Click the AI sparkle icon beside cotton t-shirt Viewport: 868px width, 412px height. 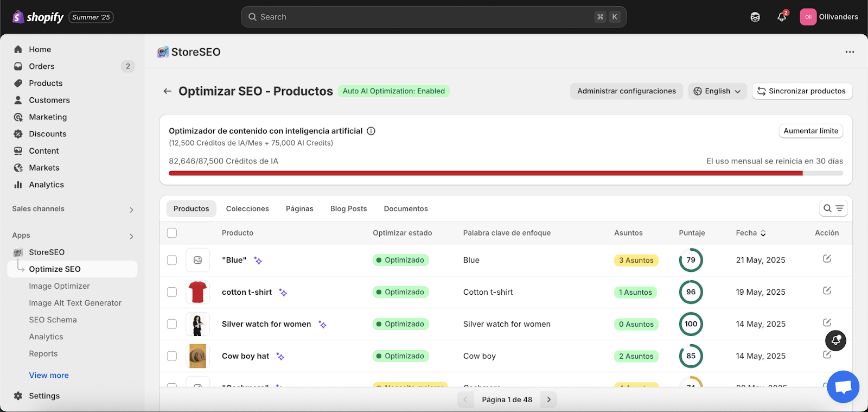pos(283,292)
